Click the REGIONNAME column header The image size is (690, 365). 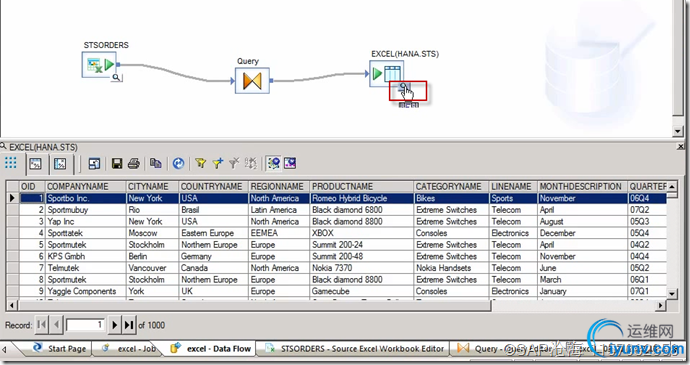point(279,187)
